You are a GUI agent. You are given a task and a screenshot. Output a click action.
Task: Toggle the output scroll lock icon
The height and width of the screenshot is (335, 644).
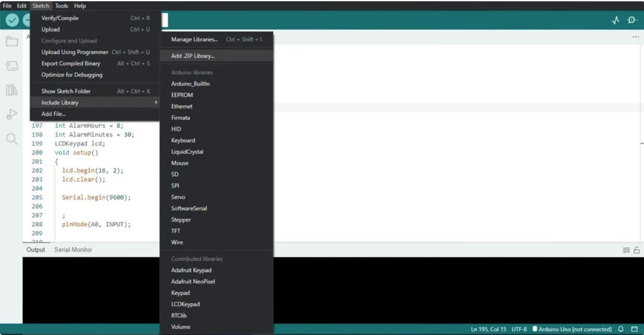pos(637,250)
